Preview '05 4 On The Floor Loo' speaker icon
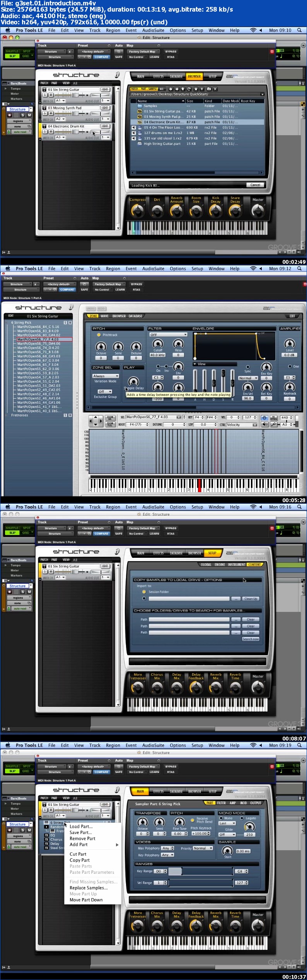This screenshot has width=307, height=980. coord(134,127)
